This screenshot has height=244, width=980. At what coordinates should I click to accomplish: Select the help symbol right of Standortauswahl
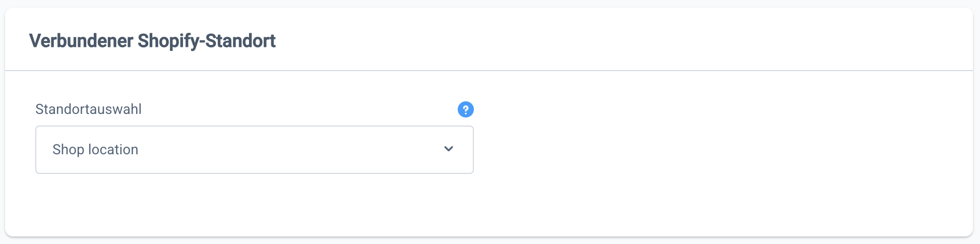coord(465,109)
